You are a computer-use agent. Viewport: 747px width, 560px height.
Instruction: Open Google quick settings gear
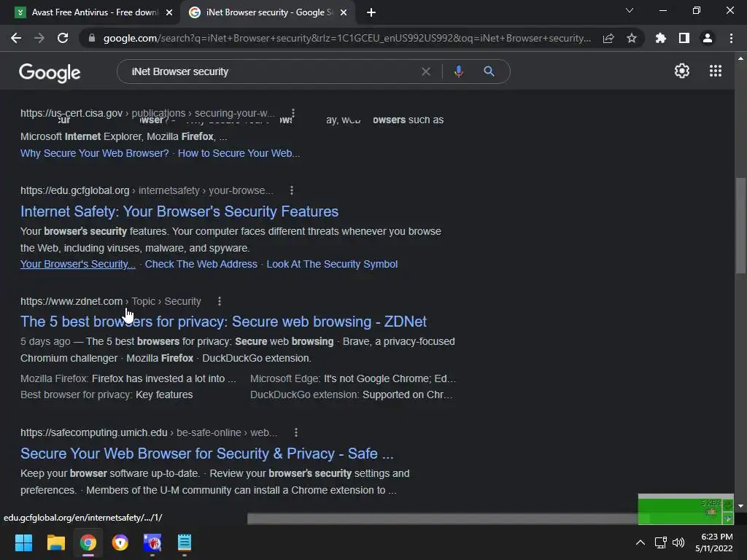pyautogui.click(x=682, y=71)
